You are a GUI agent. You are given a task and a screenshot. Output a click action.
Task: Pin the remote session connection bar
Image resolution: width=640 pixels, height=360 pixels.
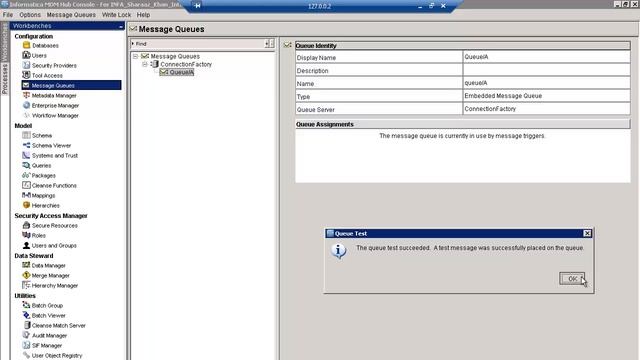(x=198, y=6)
